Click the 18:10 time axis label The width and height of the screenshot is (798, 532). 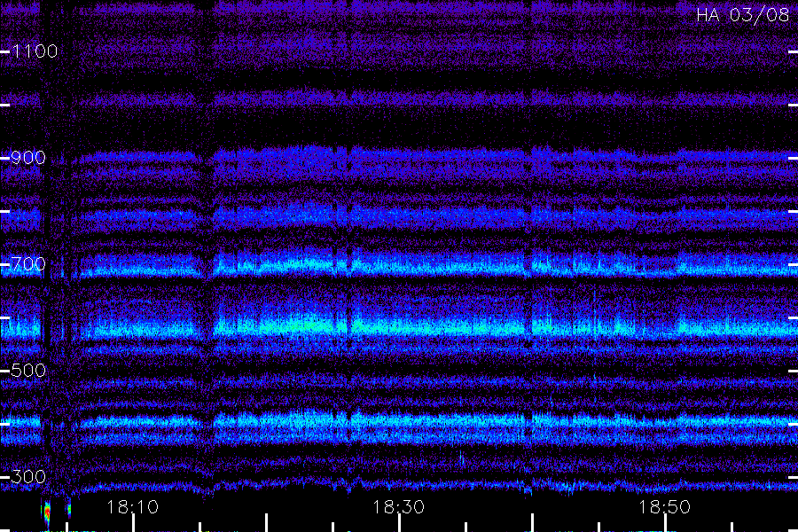coord(132,507)
